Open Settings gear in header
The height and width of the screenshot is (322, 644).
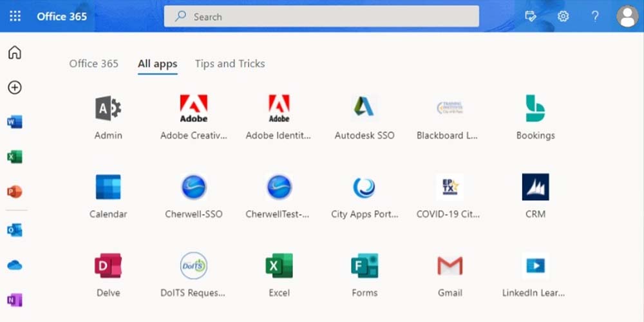tap(563, 17)
